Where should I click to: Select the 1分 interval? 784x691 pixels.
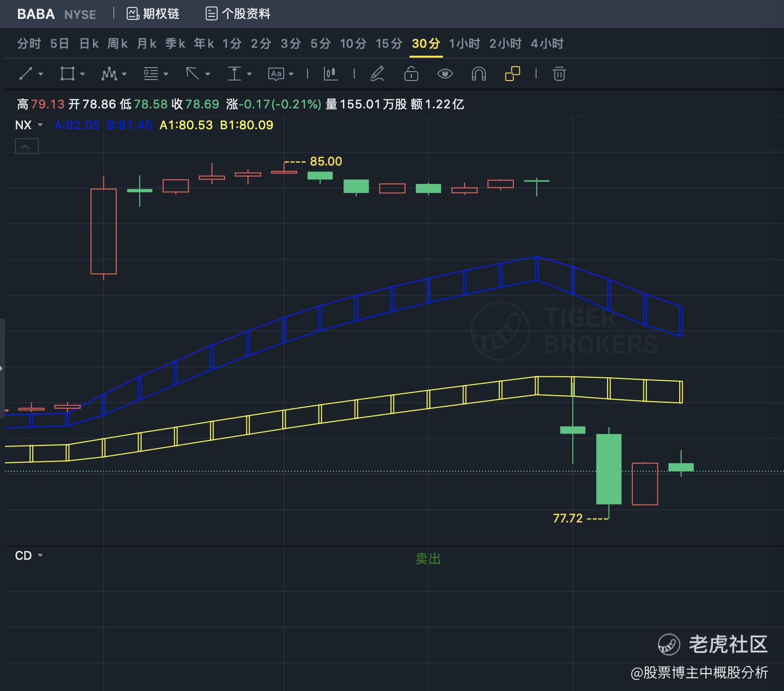(232, 44)
